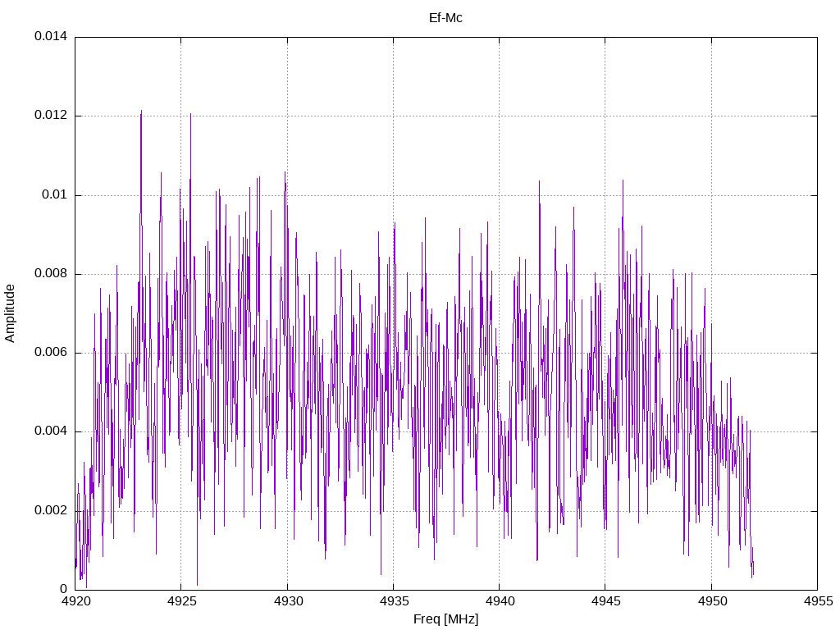Image resolution: width=840 pixels, height=630 pixels.
Task: Click the x-axis tick label 4920
Action: pyautogui.click(x=75, y=601)
